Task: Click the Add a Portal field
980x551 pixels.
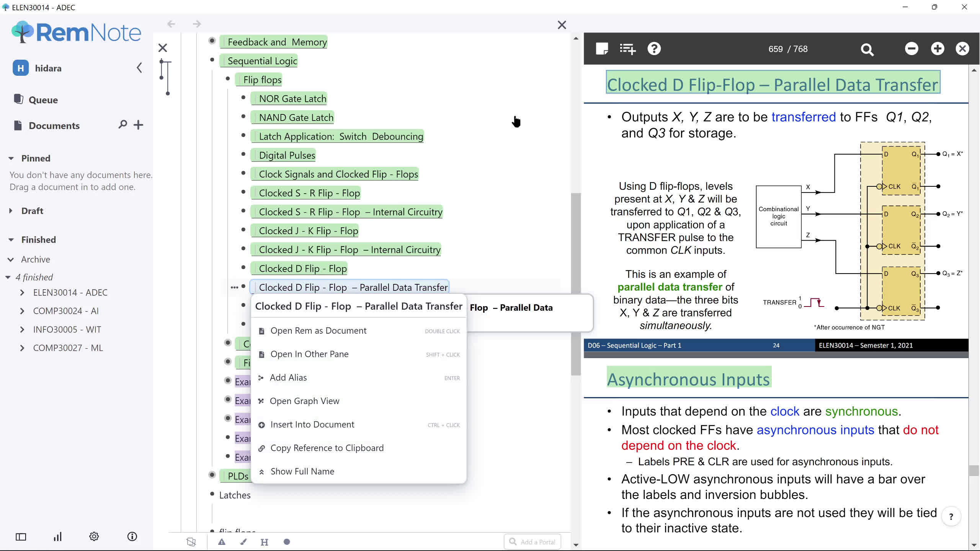Action: (x=532, y=542)
